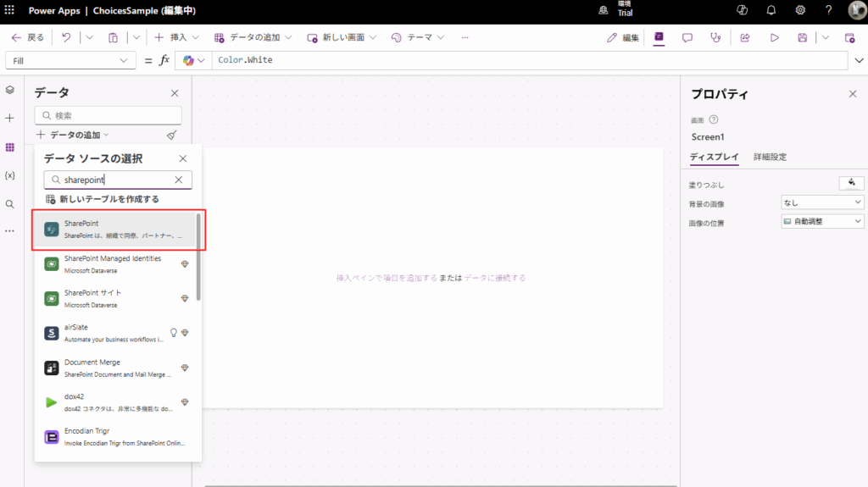The height and width of the screenshot is (487, 868).
Task: Open the search sidebar icon
Action: [10, 204]
